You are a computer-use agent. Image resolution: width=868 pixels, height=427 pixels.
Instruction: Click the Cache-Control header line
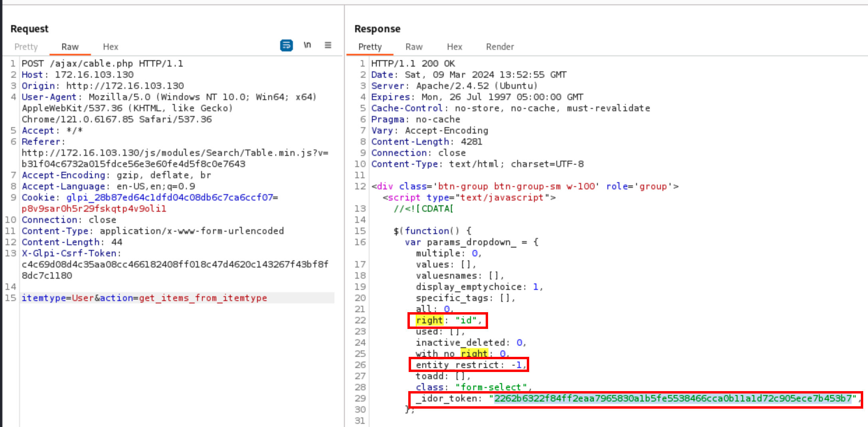(x=510, y=108)
